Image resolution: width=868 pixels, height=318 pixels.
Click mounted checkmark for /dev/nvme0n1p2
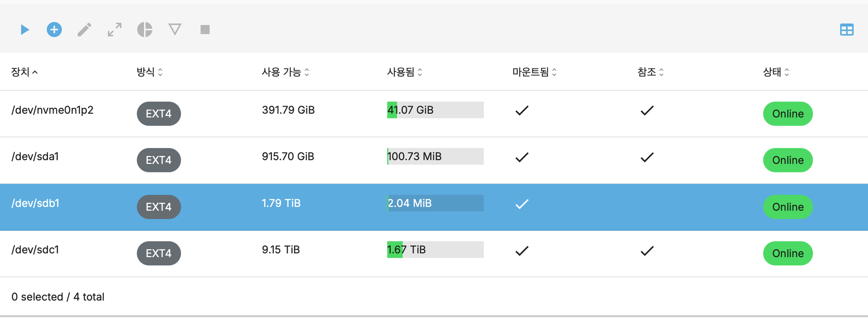pyautogui.click(x=522, y=110)
